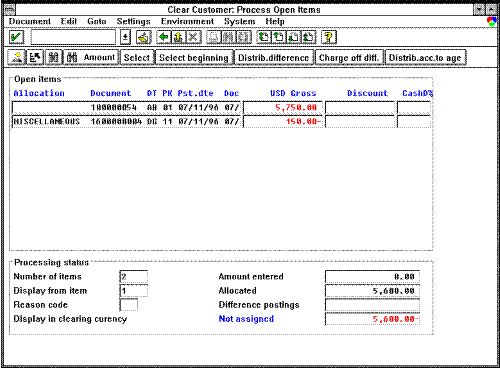The height and width of the screenshot is (368, 500).
Task: Open the Edit menu
Action: (x=69, y=21)
